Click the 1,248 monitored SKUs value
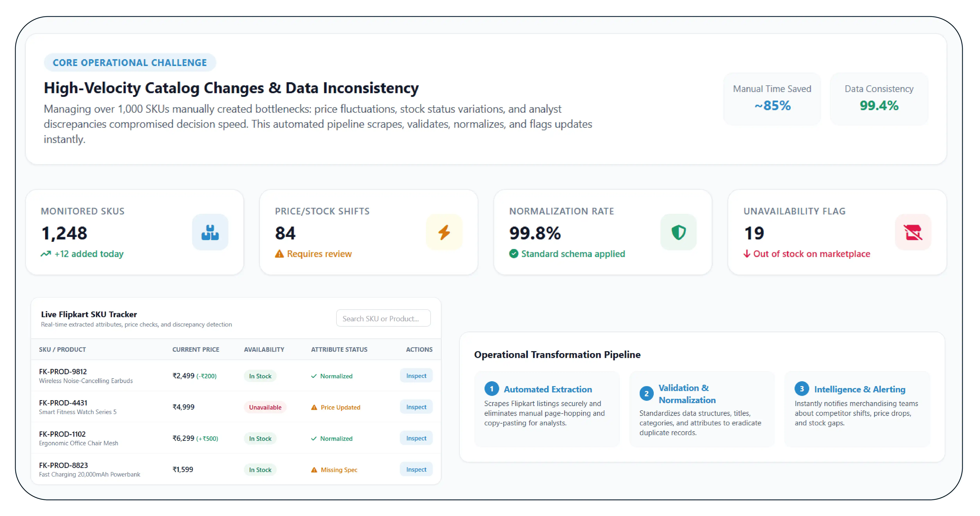The width and height of the screenshot is (980, 516). point(64,233)
